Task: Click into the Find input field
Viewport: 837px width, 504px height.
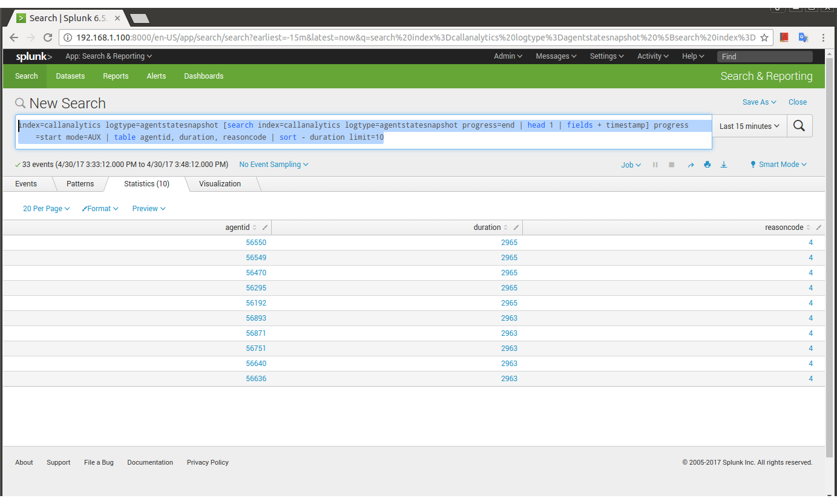Action: [x=764, y=56]
